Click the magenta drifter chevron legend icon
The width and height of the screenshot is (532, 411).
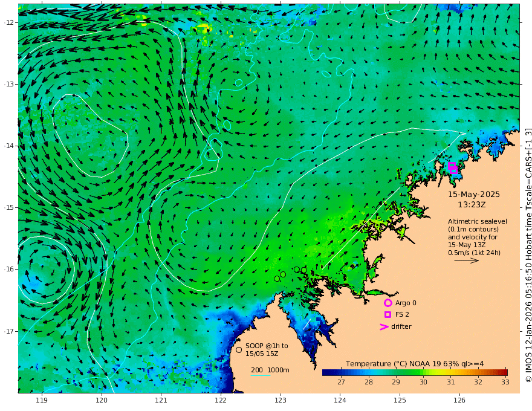[384, 327]
